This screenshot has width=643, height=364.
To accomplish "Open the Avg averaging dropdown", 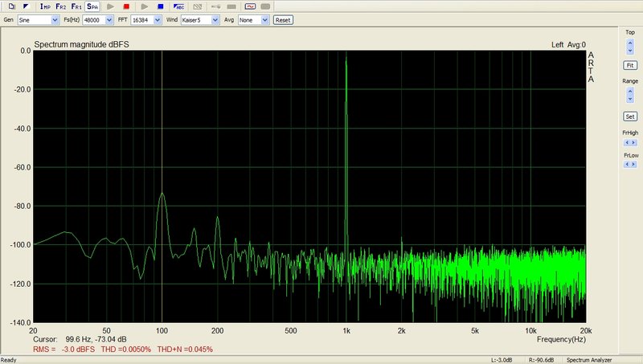I will 265,20.
